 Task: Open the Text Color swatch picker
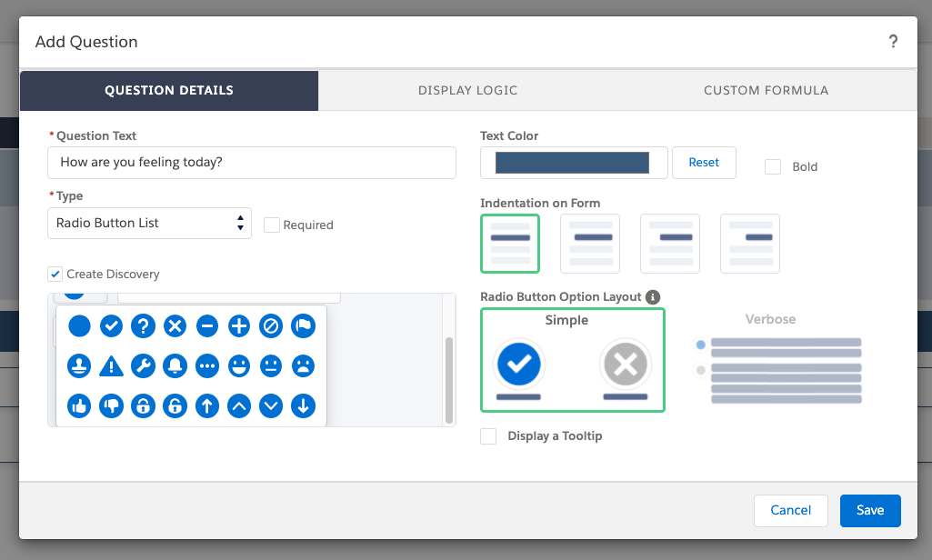coord(574,163)
